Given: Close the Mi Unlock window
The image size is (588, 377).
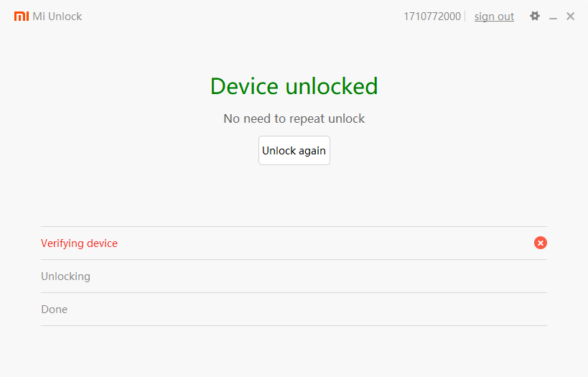Looking at the screenshot, I should pyautogui.click(x=570, y=16).
